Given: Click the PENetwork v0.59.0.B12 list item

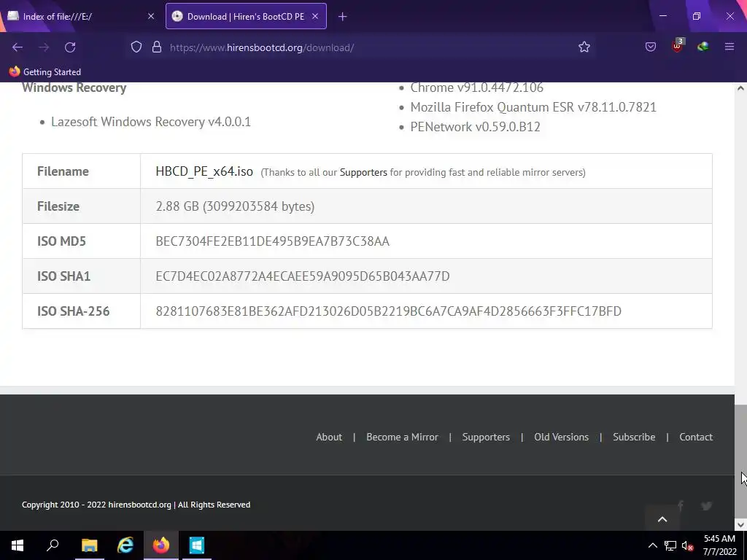Looking at the screenshot, I should coord(475,127).
